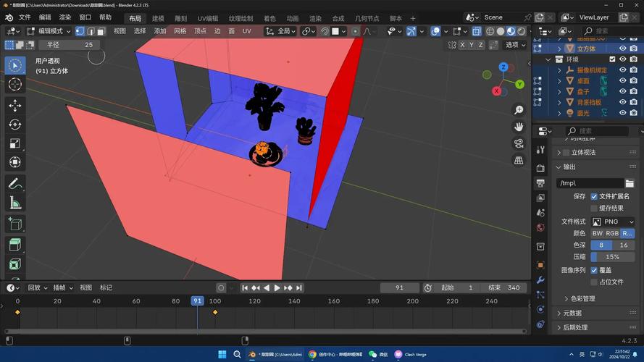
Task: Activate the Transform tool
Action: pyautogui.click(x=15, y=162)
